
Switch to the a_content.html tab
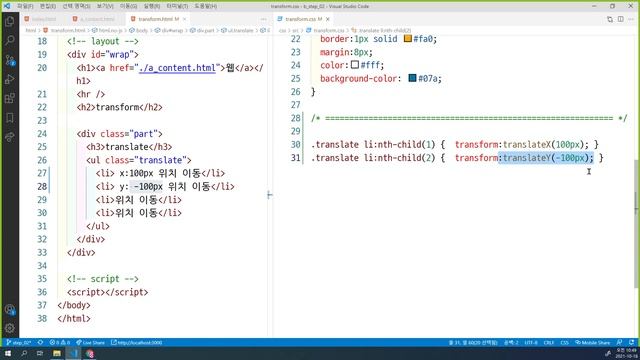pos(97,19)
